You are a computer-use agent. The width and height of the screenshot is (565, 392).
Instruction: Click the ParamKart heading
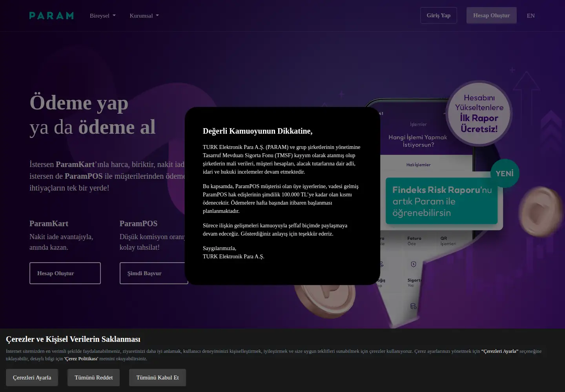[x=49, y=223]
